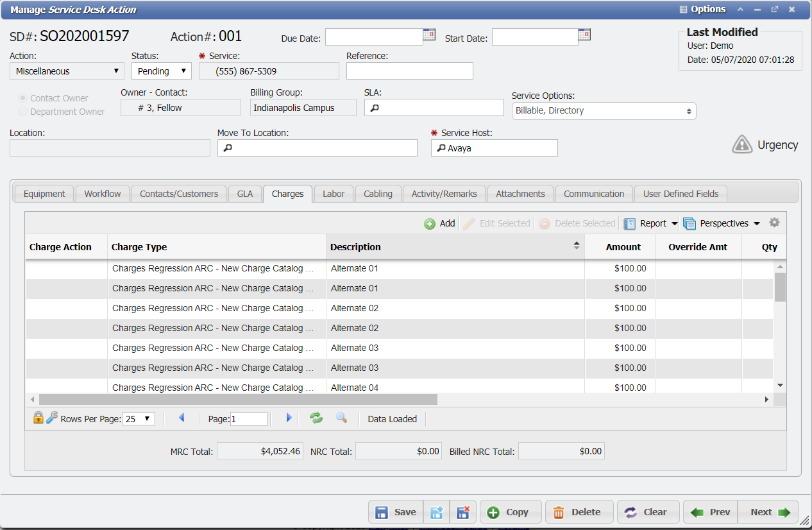Click the Save and Close floppy icon
Screen dimensions: 812x530
click(x=463, y=511)
